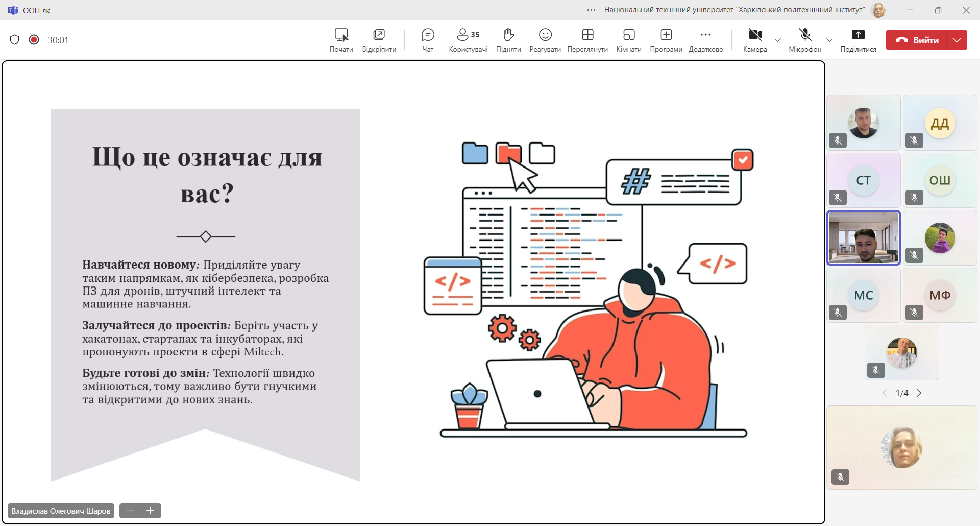The height and width of the screenshot is (526, 980).
Task: Click the red recording indicator
Action: pos(34,40)
